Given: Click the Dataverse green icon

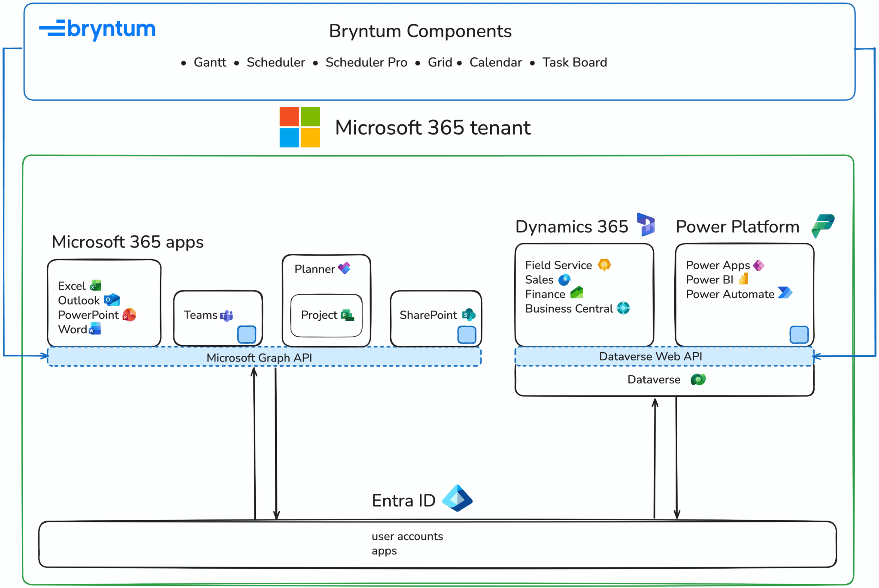Looking at the screenshot, I should [698, 380].
